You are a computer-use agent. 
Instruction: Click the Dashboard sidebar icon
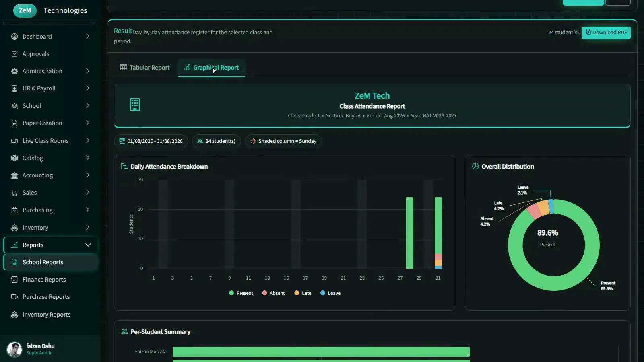pyautogui.click(x=14, y=37)
